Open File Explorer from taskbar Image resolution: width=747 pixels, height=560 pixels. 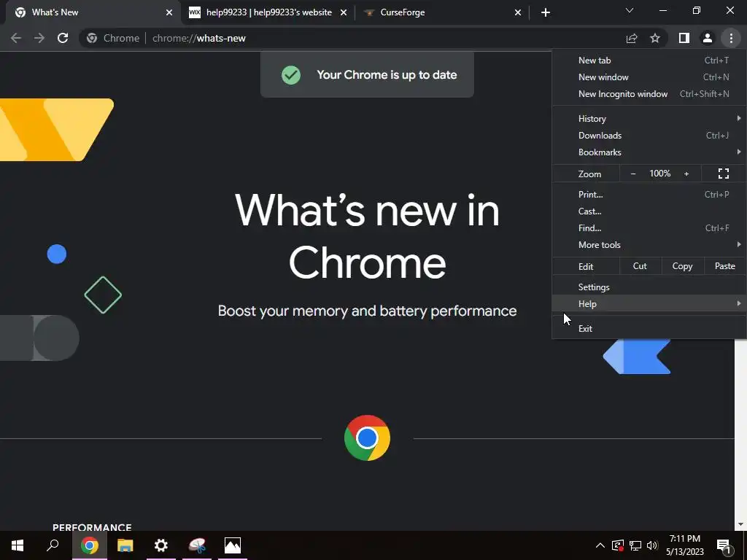tap(125, 545)
